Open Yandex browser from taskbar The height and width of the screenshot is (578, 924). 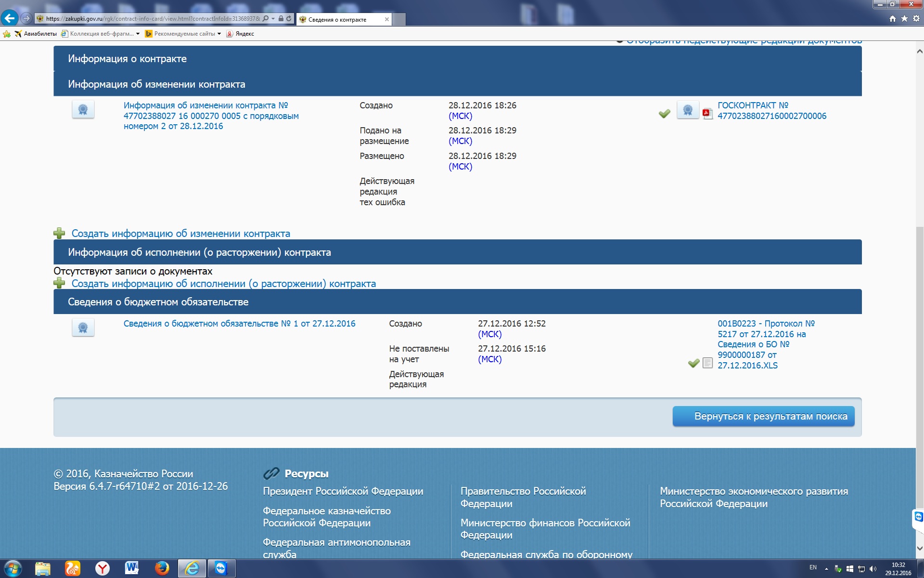[x=102, y=568]
